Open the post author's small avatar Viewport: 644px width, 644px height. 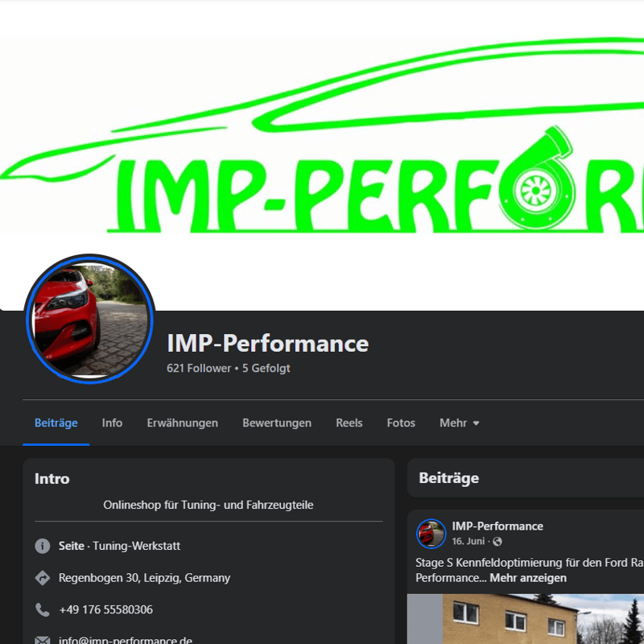[x=431, y=534]
